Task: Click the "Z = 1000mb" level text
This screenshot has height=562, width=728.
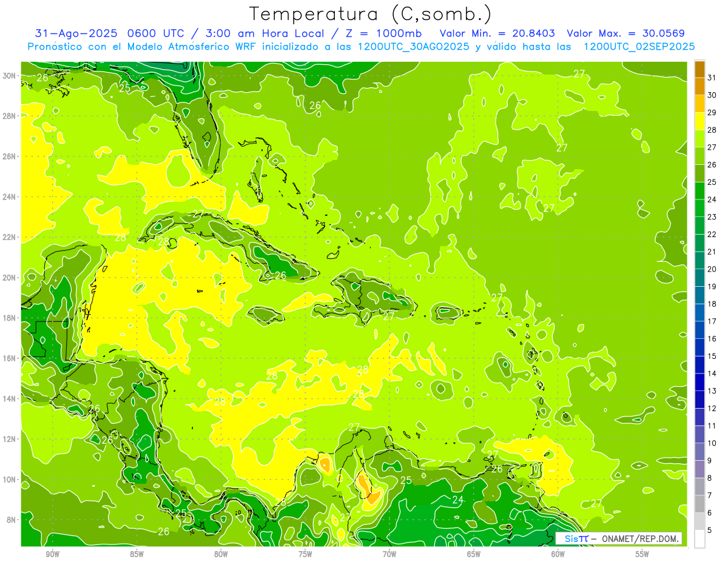Action: [x=382, y=33]
